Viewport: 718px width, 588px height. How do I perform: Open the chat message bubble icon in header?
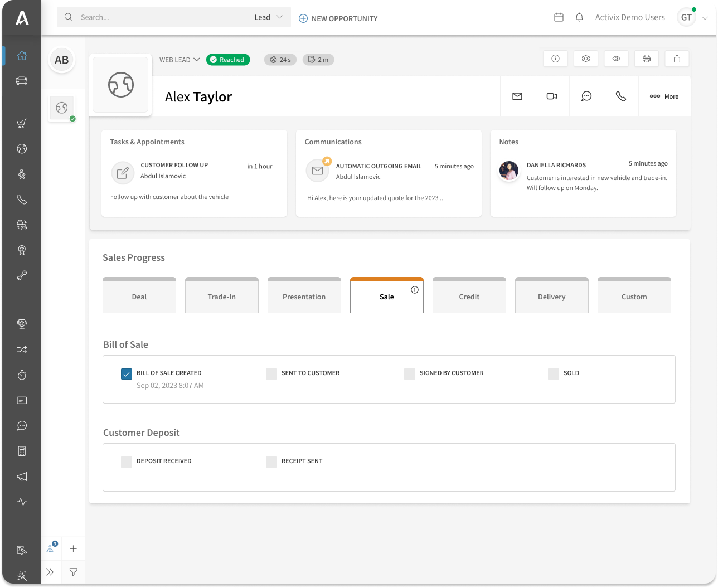(586, 96)
